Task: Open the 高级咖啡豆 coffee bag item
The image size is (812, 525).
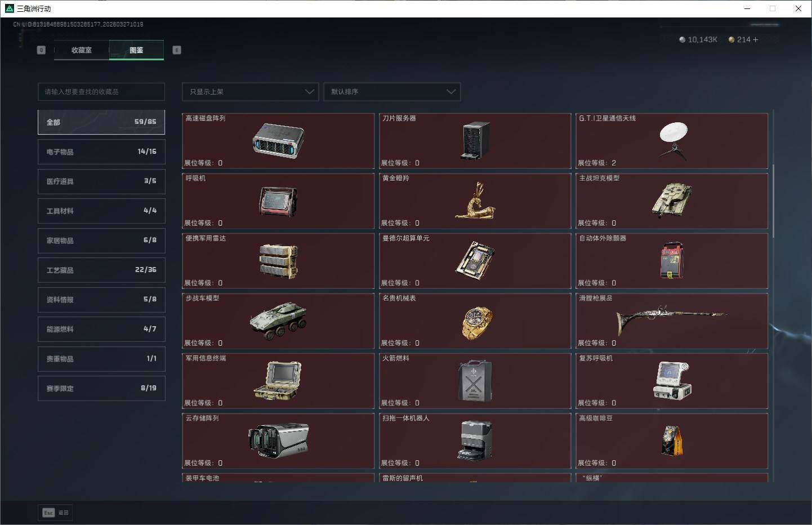Action: point(672,441)
